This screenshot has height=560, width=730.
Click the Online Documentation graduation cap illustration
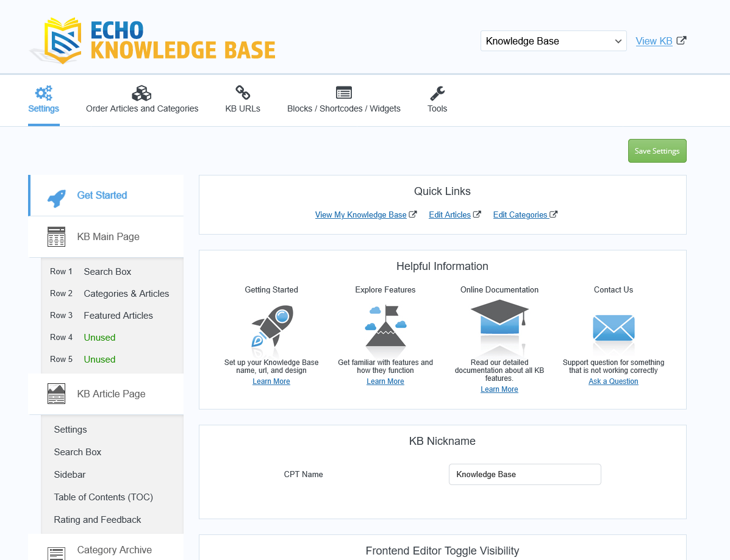(x=499, y=317)
